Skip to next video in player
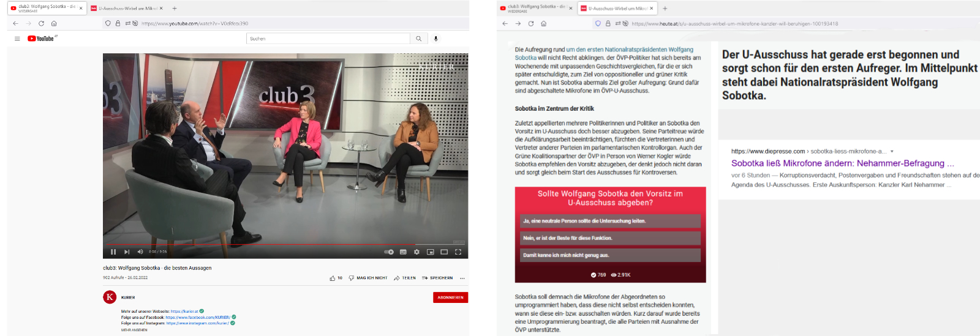 click(127, 252)
